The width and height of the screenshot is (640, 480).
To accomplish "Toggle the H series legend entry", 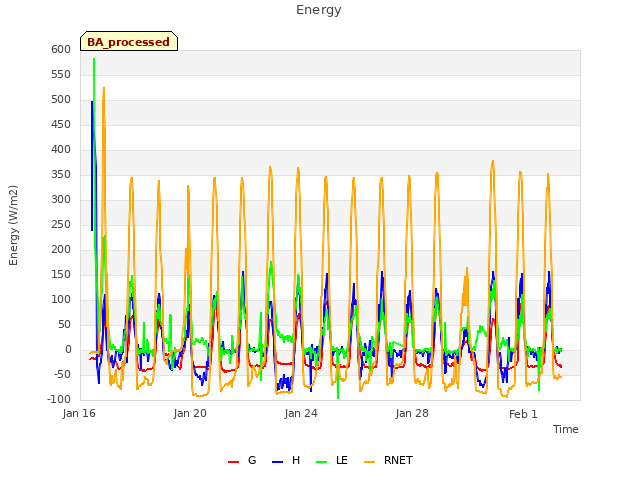I will point(286,460).
